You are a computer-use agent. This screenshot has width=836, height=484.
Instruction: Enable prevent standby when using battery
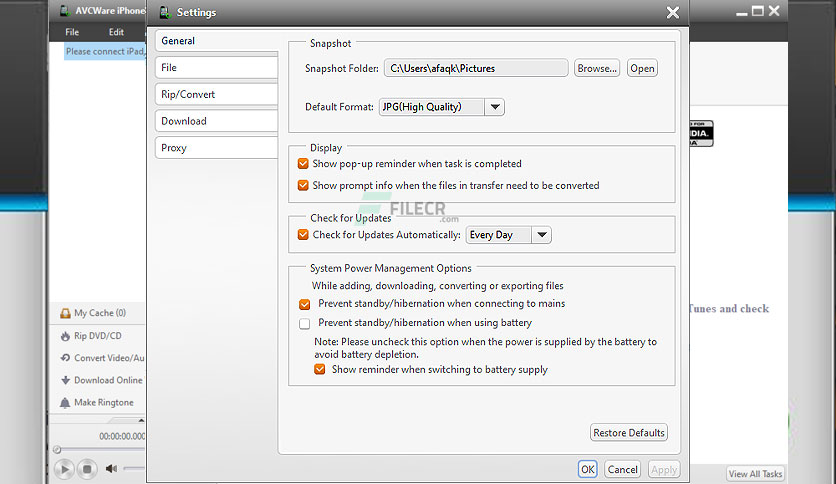304,324
